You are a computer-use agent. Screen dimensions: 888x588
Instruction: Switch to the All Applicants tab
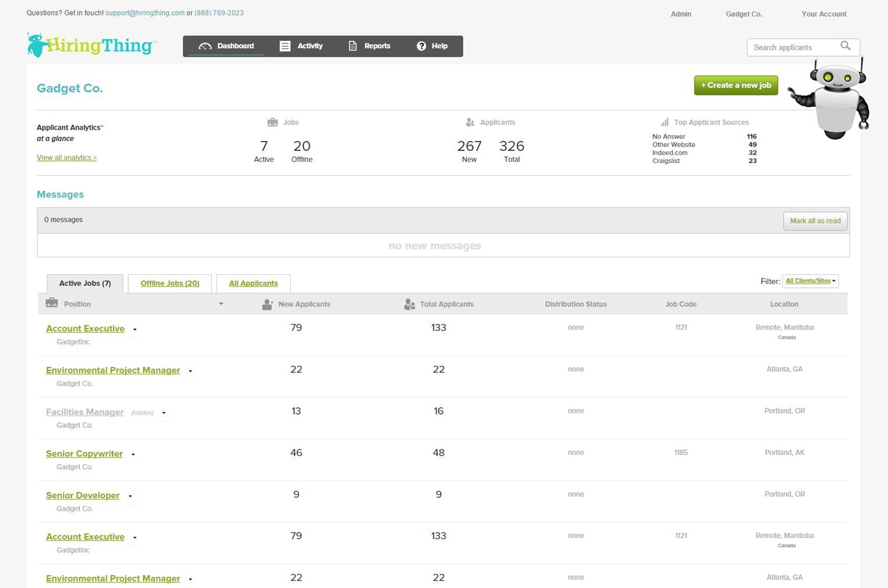tap(253, 283)
